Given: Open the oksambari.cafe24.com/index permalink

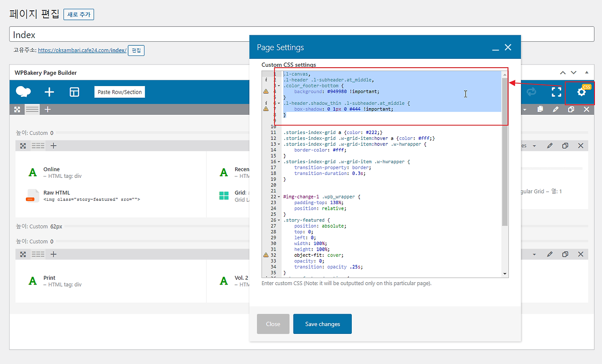Looking at the screenshot, I should point(82,50).
